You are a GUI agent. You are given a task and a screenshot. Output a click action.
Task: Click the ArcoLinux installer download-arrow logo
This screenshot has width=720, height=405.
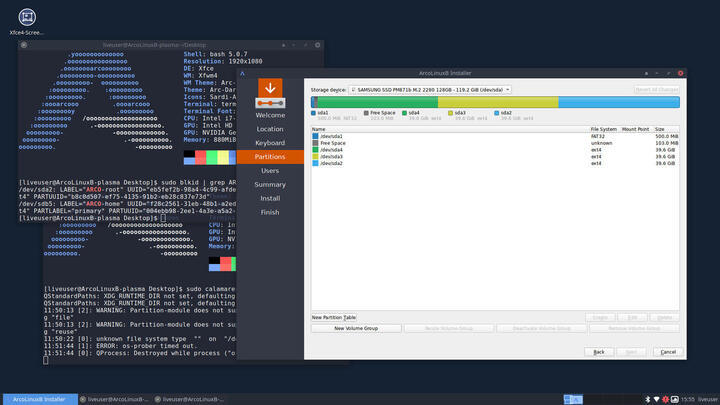pos(270,93)
